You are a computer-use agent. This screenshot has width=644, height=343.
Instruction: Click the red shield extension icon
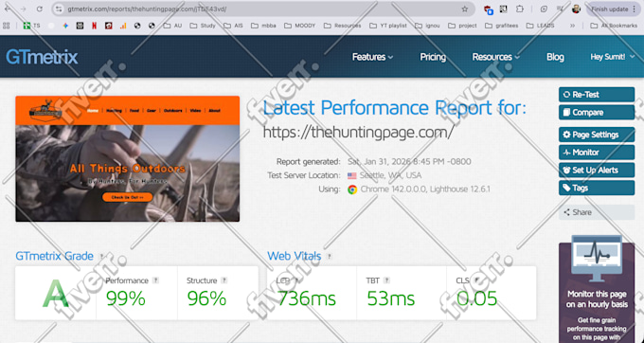tap(488, 9)
